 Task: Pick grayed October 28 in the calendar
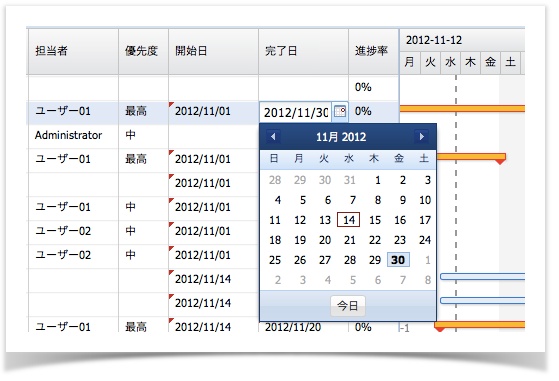[x=275, y=180]
